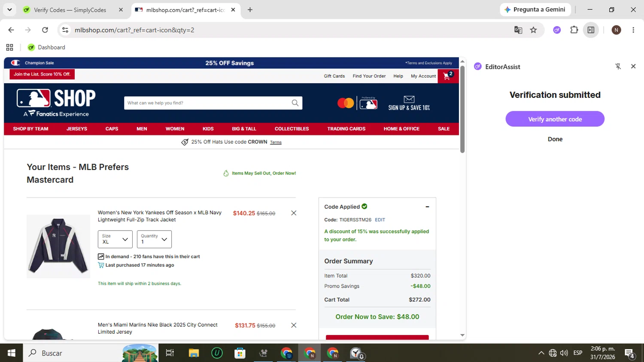Close the Verify Codes — SimplyCodes tab
Screen dimensions: 644x362
[x=121, y=10]
